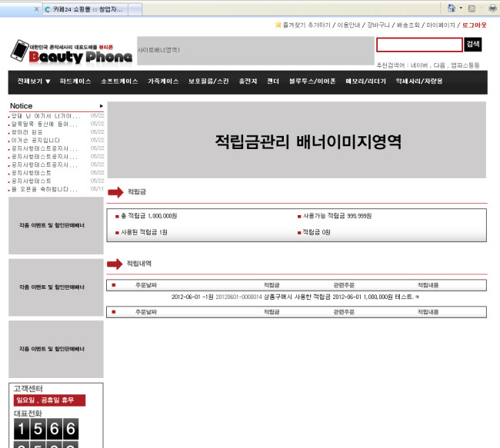Select the 블루투스/이어폰 category
The height and width of the screenshot is (448, 500).
tap(312, 81)
